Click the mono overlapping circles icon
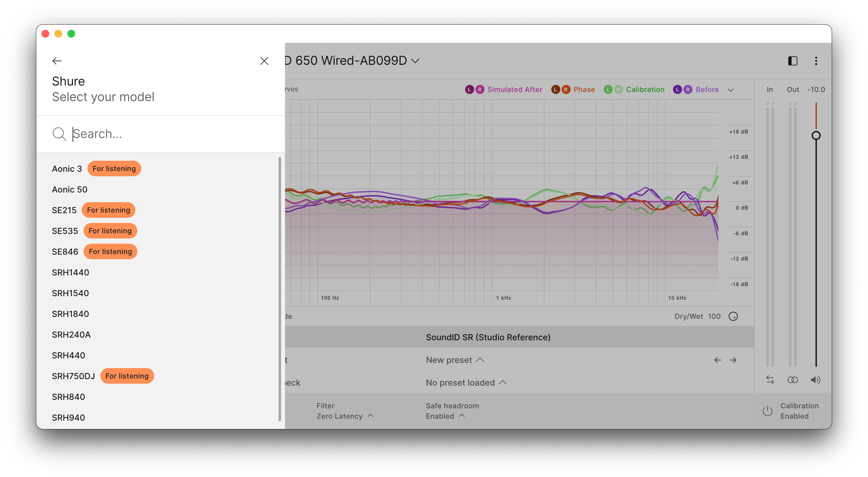 pos(793,380)
